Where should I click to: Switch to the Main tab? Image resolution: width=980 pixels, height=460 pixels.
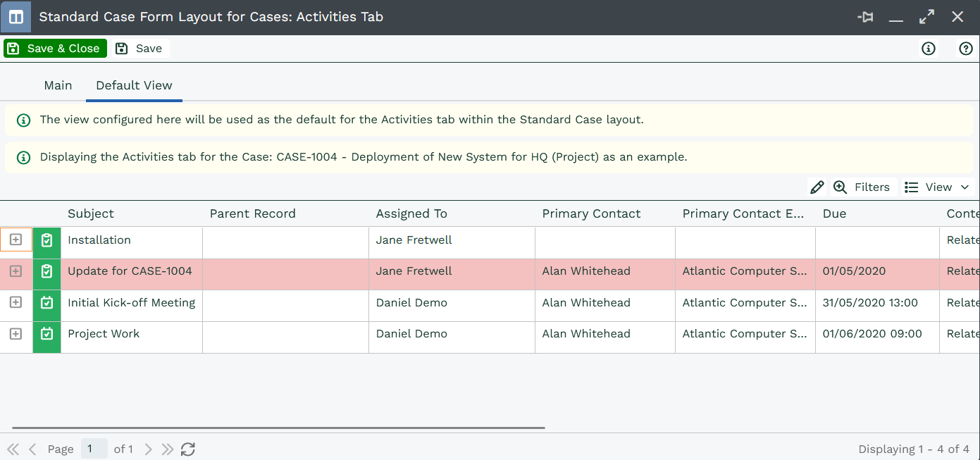pos(58,85)
